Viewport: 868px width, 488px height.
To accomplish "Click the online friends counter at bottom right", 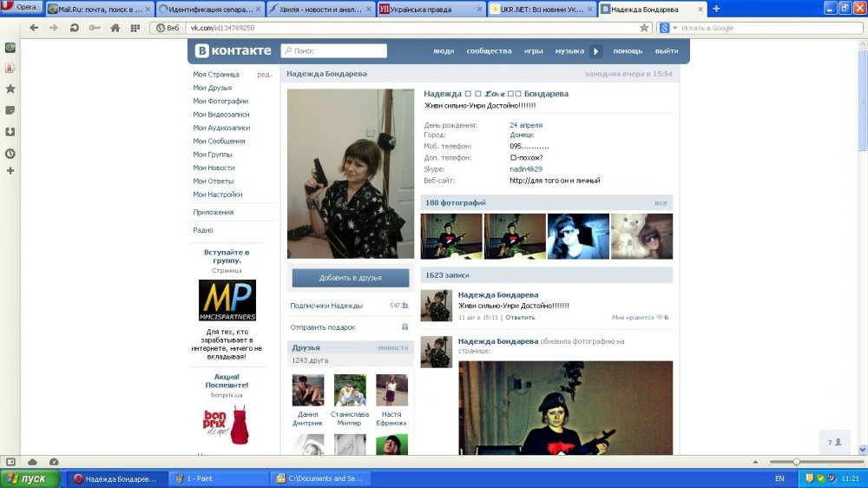I will click(x=834, y=442).
